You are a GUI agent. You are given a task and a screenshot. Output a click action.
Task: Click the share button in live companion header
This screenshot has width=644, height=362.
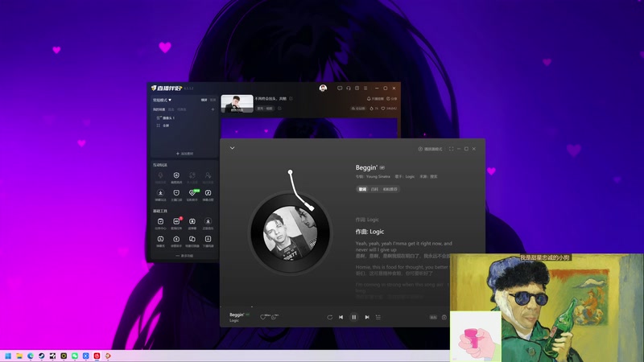pos(392,98)
